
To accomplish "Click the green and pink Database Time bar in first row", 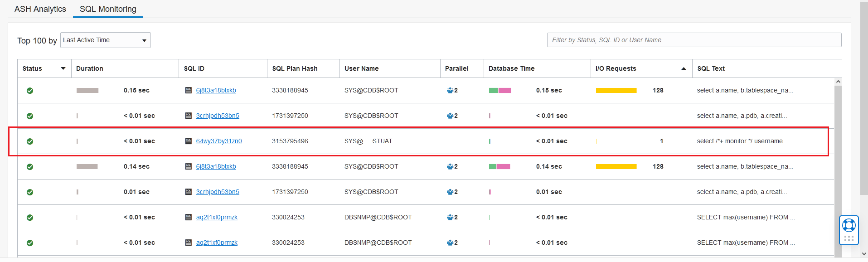I will tap(500, 91).
